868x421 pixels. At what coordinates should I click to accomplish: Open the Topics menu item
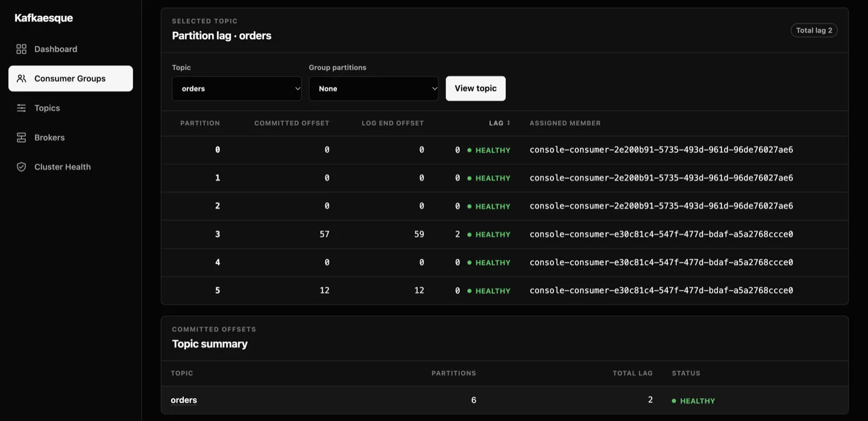[71, 108]
